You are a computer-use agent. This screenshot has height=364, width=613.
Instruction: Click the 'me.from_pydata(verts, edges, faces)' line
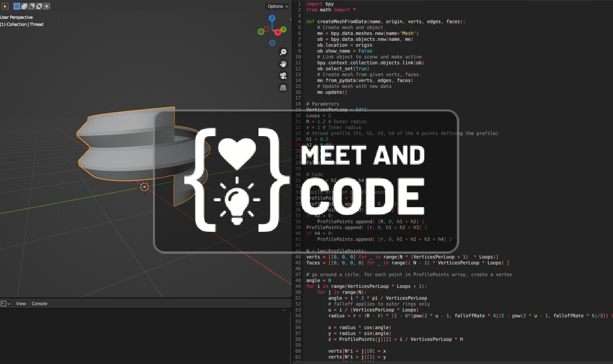[x=365, y=80]
